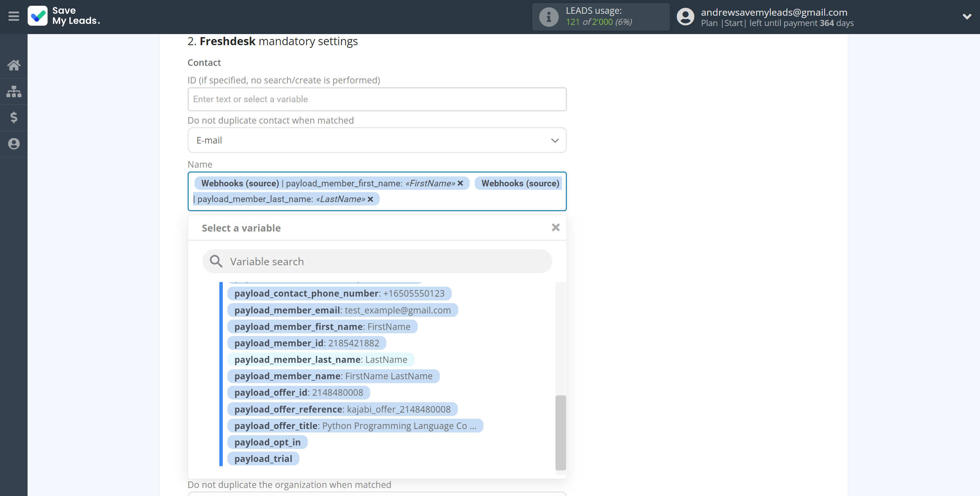Click the account email andrewsavemyleads@gmail.com

point(774,12)
